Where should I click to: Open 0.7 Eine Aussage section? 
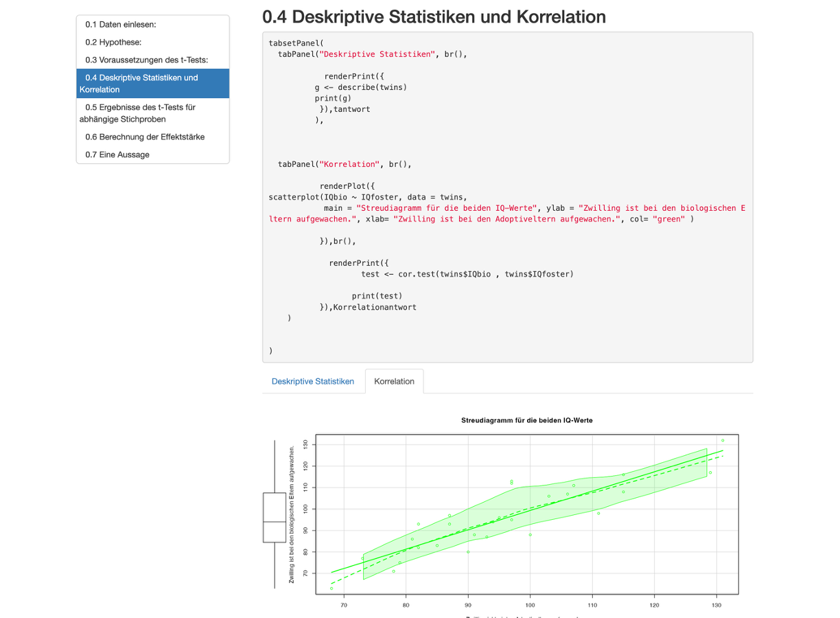117,155
